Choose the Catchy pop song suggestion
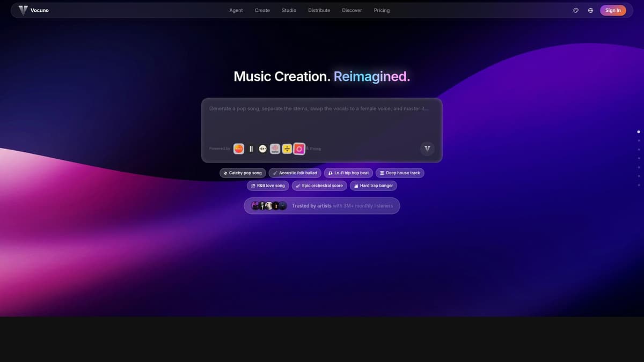 [x=243, y=173]
